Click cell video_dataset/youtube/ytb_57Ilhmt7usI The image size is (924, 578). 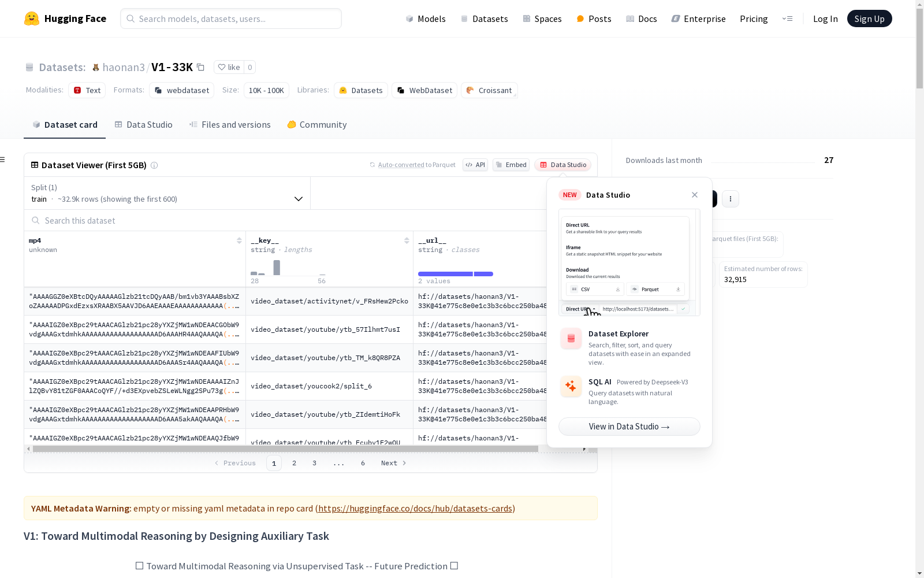tap(329, 329)
